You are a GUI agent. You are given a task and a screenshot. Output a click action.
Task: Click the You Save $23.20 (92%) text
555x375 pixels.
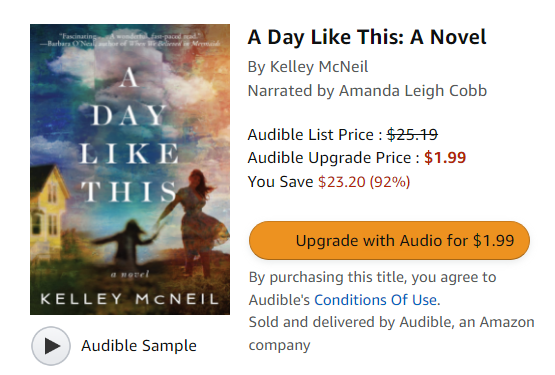pos(329,182)
